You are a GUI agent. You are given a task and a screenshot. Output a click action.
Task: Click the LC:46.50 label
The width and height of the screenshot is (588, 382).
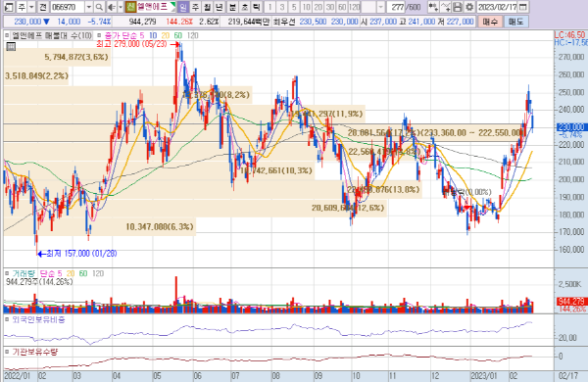569,35
